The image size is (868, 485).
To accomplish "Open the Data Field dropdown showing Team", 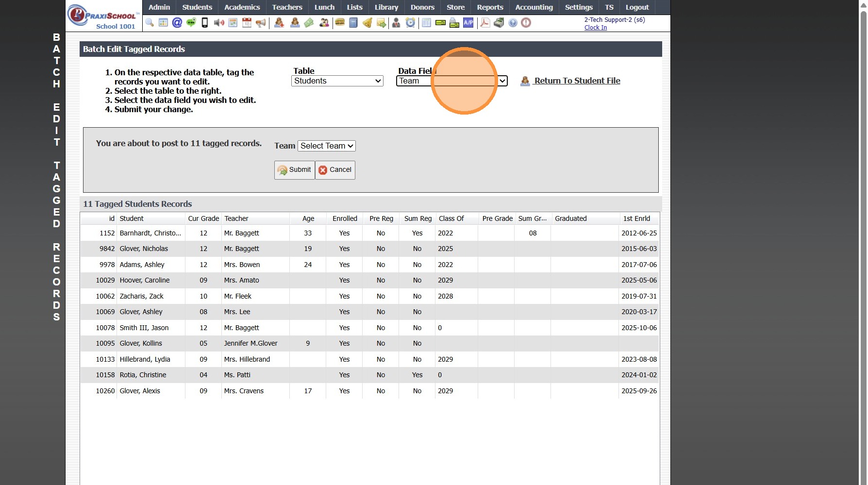I will (x=452, y=81).
